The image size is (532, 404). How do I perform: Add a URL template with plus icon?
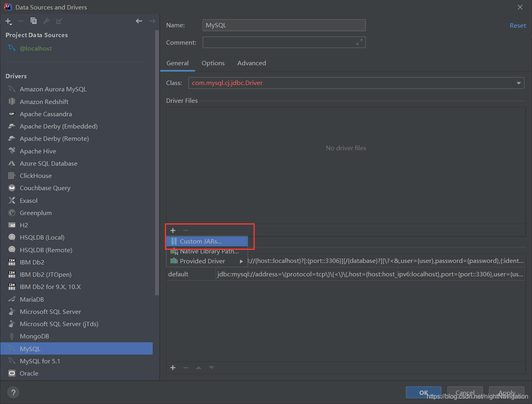pyautogui.click(x=173, y=368)
